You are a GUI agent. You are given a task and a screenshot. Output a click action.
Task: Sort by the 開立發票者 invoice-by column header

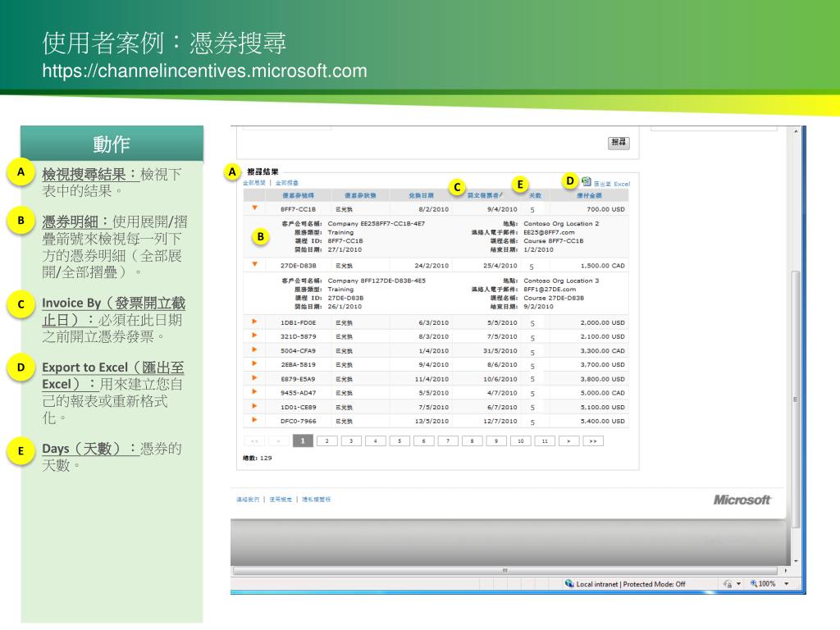485,195
